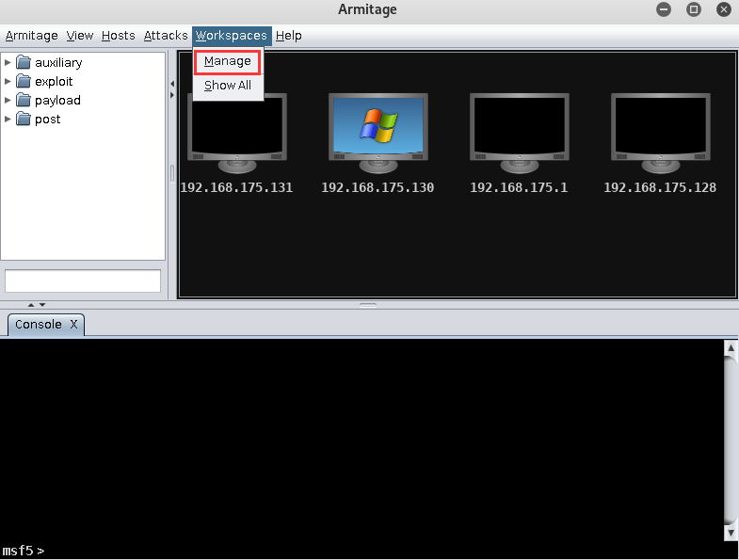Viewport: 739px width, 560px height.
Task: Expand module panel using right arrow
Action: (x=172, y=95)
